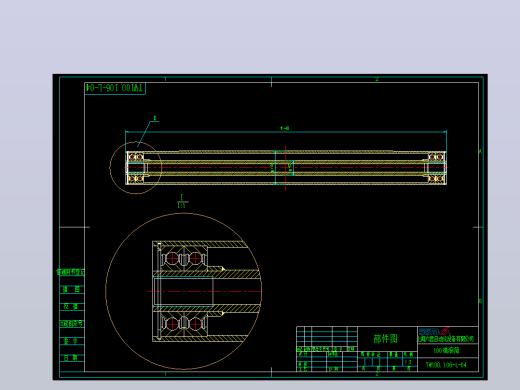This screenshot has width=520, height=390.
Task: Click the upper bearing in the enlarged detail
Action: [184, 259]
